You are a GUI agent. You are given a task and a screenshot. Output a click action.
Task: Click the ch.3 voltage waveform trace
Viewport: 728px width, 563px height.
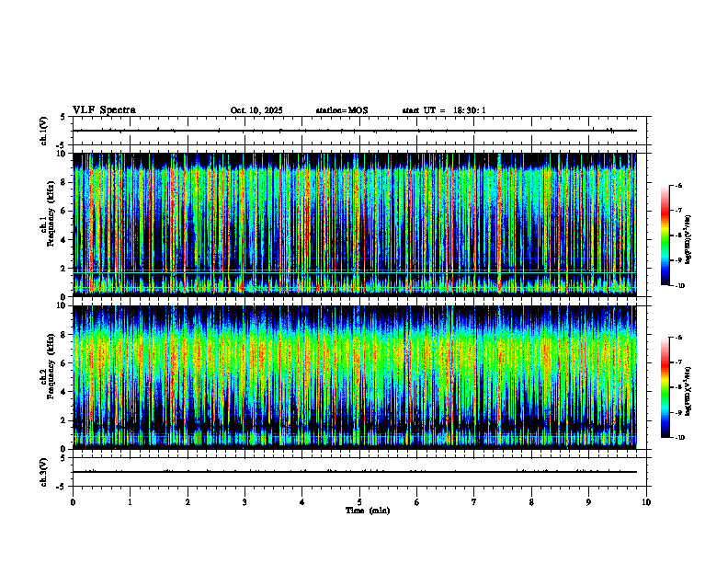(355, 472)
